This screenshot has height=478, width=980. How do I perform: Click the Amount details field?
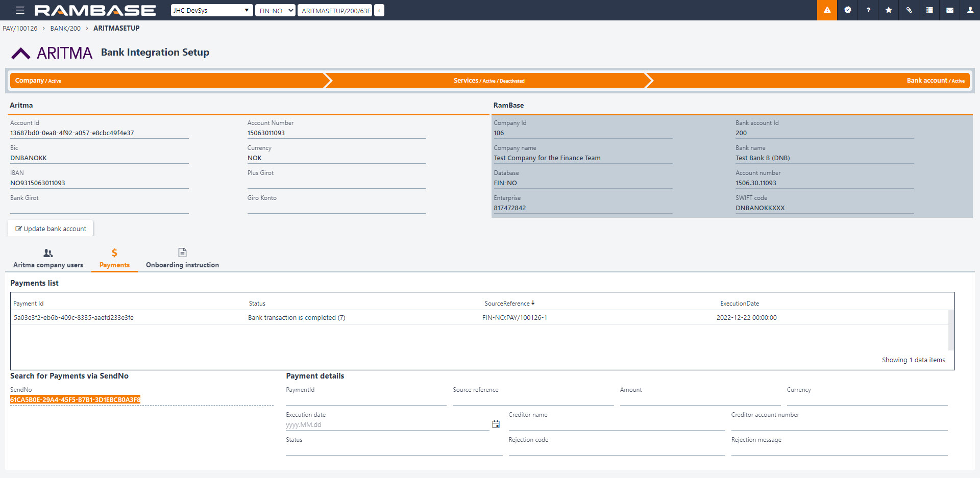tap(700, 399)
